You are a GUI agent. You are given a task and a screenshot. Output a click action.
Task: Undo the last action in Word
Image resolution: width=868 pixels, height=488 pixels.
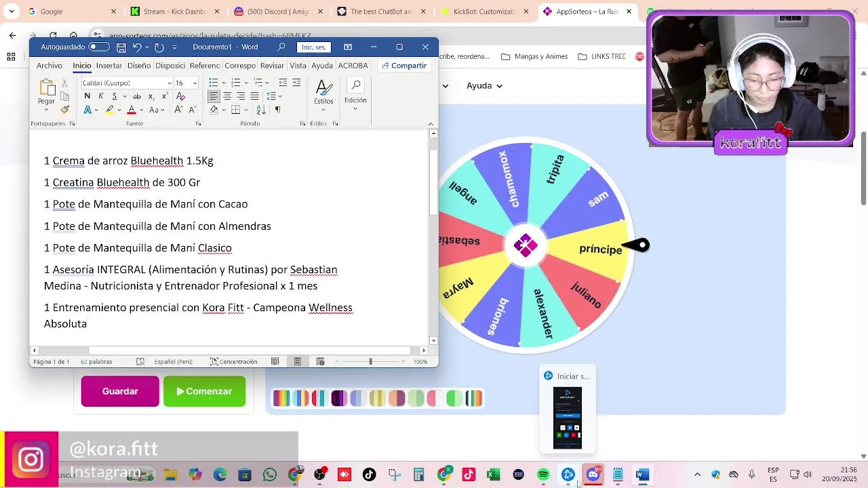[137, 47]
